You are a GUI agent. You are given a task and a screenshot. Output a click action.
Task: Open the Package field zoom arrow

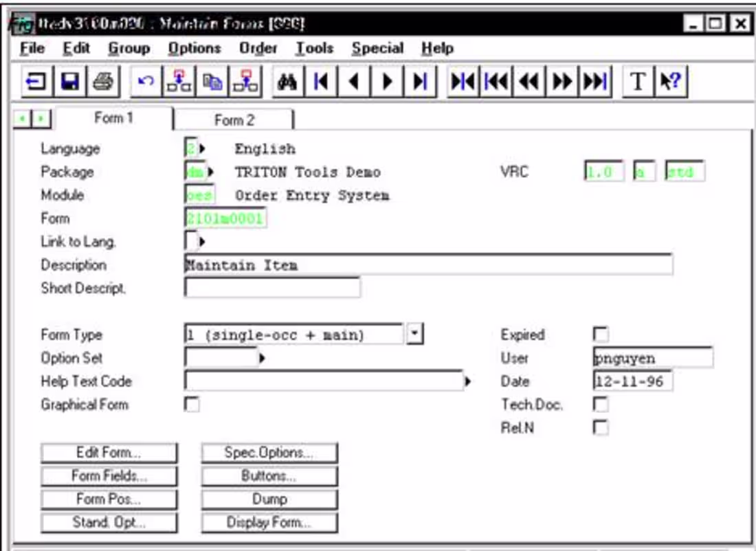pos(210,172)
